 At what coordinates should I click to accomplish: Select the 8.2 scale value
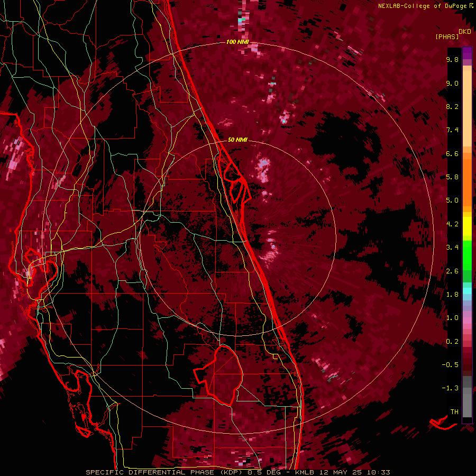(x=452, y=106)
